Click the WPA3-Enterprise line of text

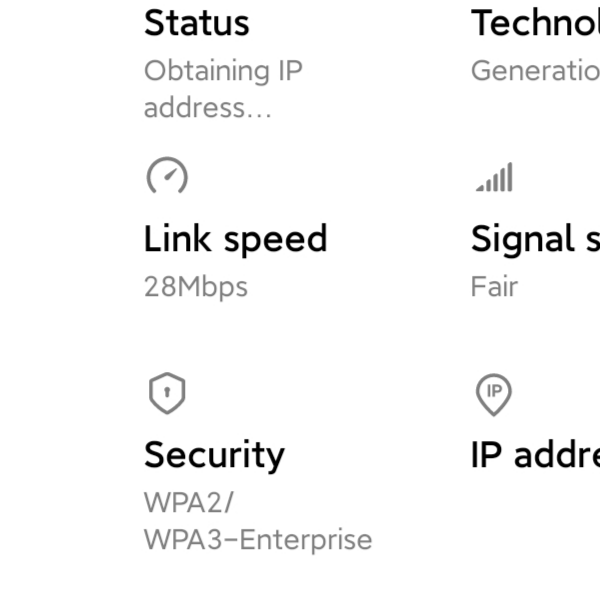click(257, 540)
